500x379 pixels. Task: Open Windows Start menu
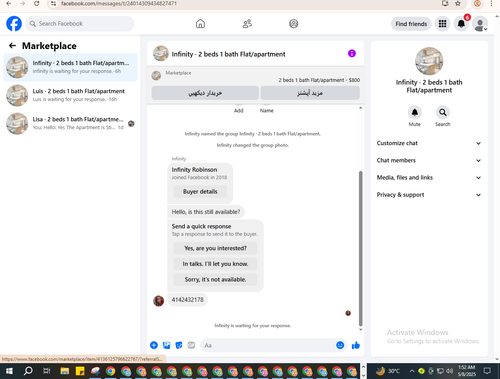point(9,371)
